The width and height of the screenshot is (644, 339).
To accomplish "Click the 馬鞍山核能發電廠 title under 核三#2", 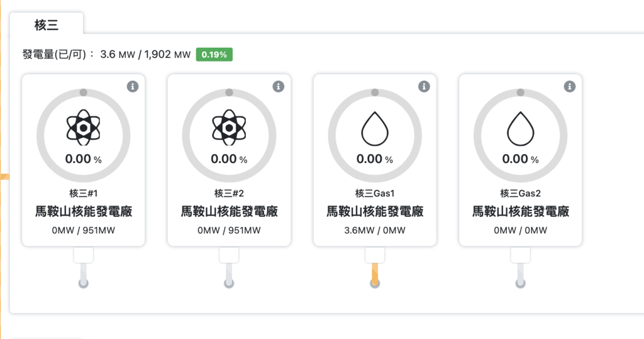I will [229, 211].
